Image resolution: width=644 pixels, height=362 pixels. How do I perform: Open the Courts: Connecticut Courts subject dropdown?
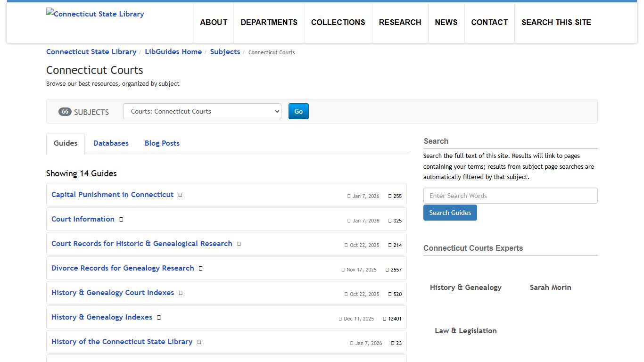click(202, 111)
